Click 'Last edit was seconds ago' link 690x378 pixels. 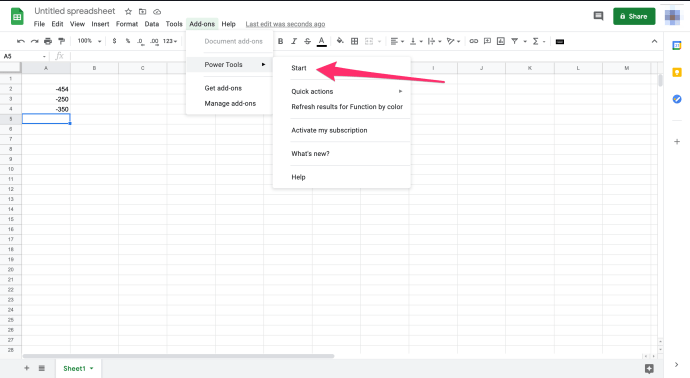click(x=285, y=24)
